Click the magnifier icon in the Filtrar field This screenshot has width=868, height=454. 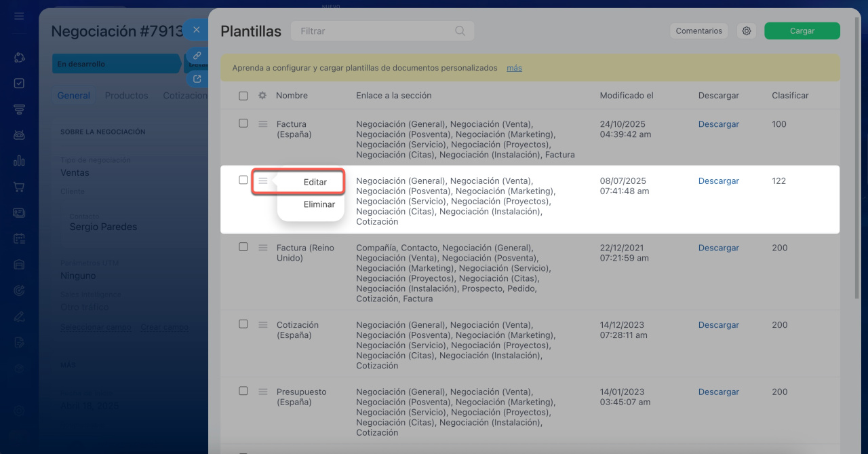(x=460, y=31)
